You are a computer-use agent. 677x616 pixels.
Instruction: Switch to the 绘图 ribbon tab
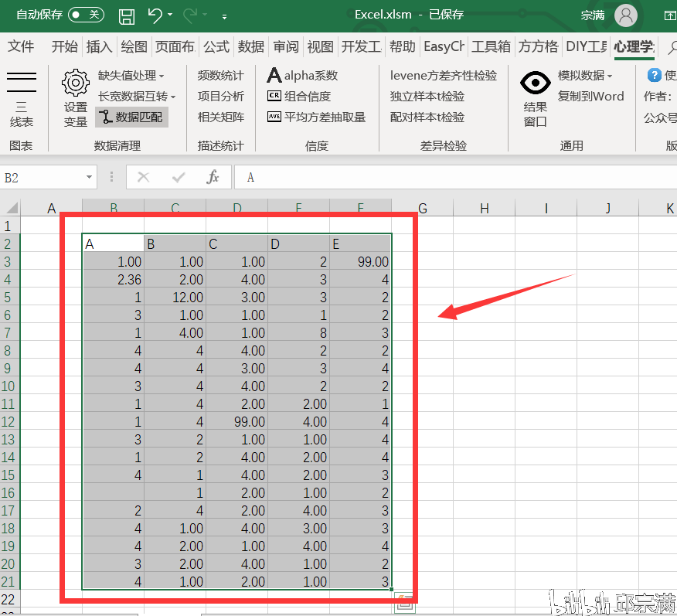134,46
